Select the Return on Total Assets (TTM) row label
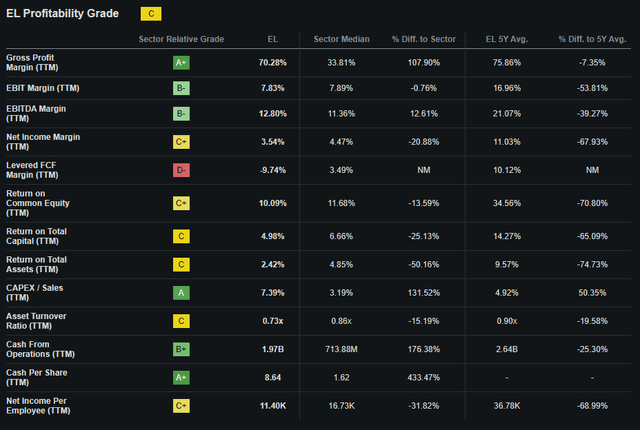Viewport: 640px width, 430px height. click(36, 264)
